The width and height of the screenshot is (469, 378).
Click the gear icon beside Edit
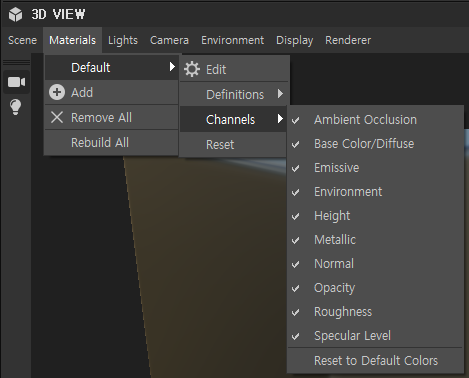[192, 69]
